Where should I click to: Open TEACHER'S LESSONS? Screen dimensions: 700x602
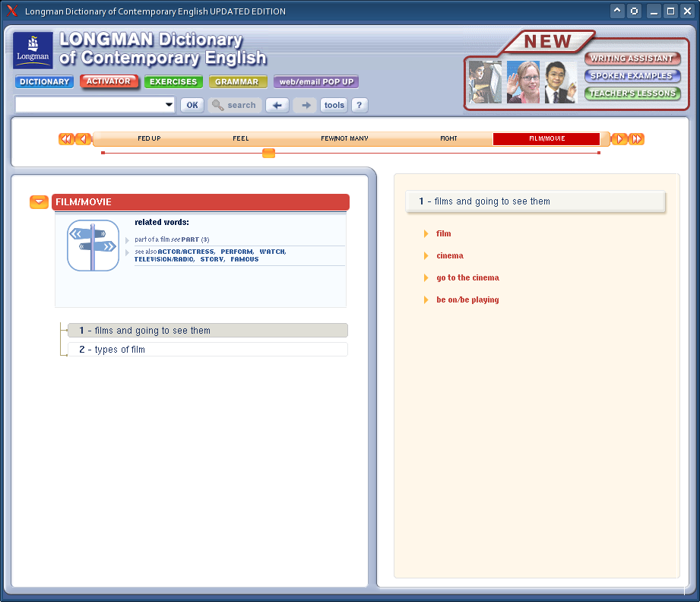(x=632, y=93)
